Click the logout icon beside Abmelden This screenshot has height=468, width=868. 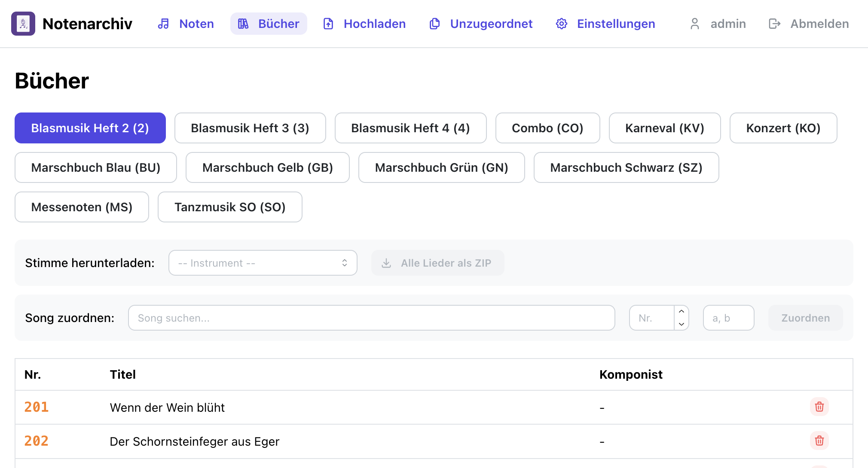[774, 24]
